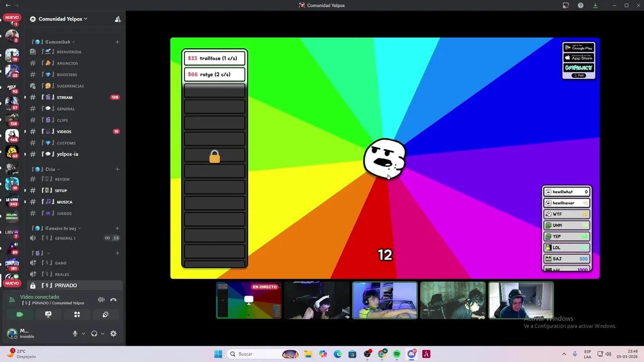Buy the ratge upgrade for $66
This screenshot has width=644, height=362.
215,74
